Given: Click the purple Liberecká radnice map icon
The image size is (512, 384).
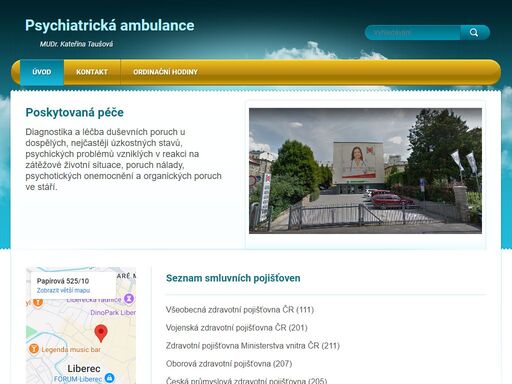Looking at the screenshot, I should [x=129, y=298].
